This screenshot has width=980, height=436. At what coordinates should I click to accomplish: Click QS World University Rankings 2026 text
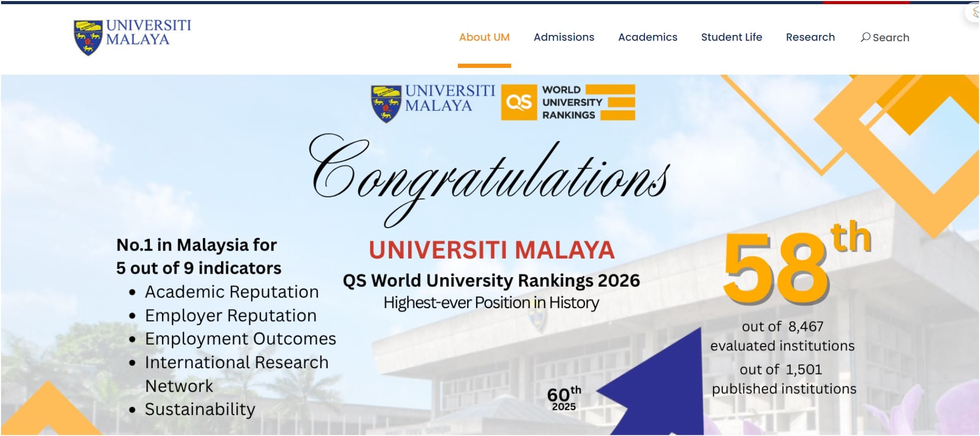click(x=491, y=281)
